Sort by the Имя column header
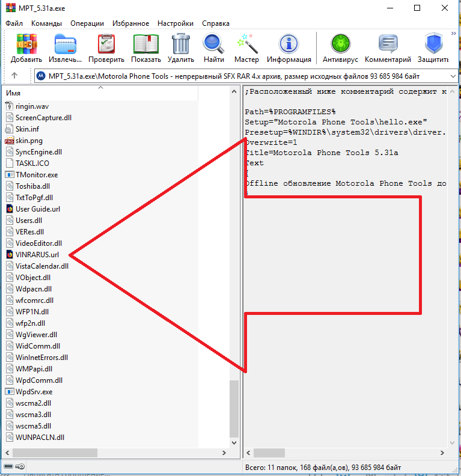Viewport: 461px width, 476px height. 100,93
